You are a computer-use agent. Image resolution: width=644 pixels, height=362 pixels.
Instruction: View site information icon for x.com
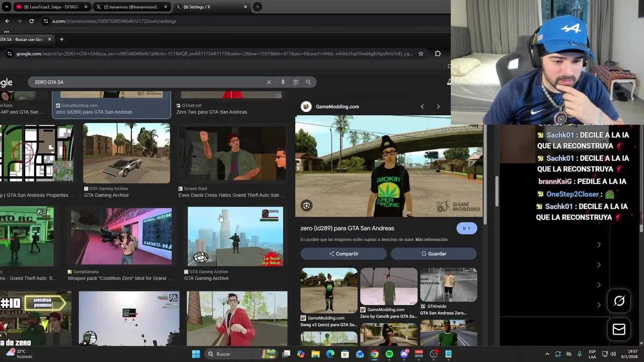(46, 21)
